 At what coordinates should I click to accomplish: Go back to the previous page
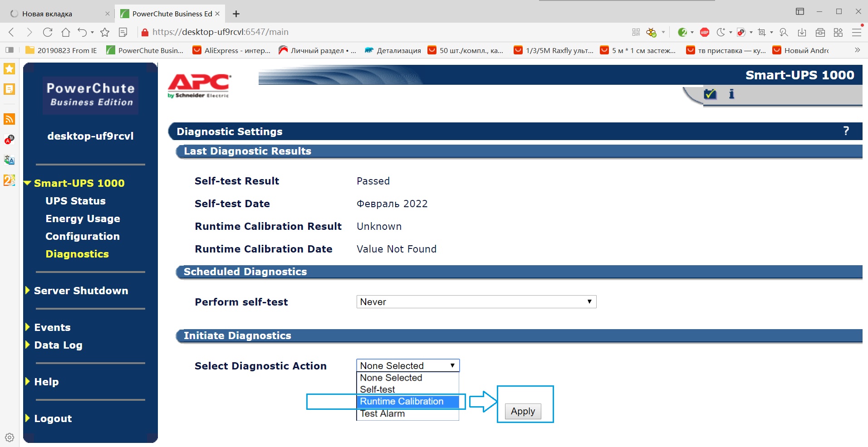(12, 32)
